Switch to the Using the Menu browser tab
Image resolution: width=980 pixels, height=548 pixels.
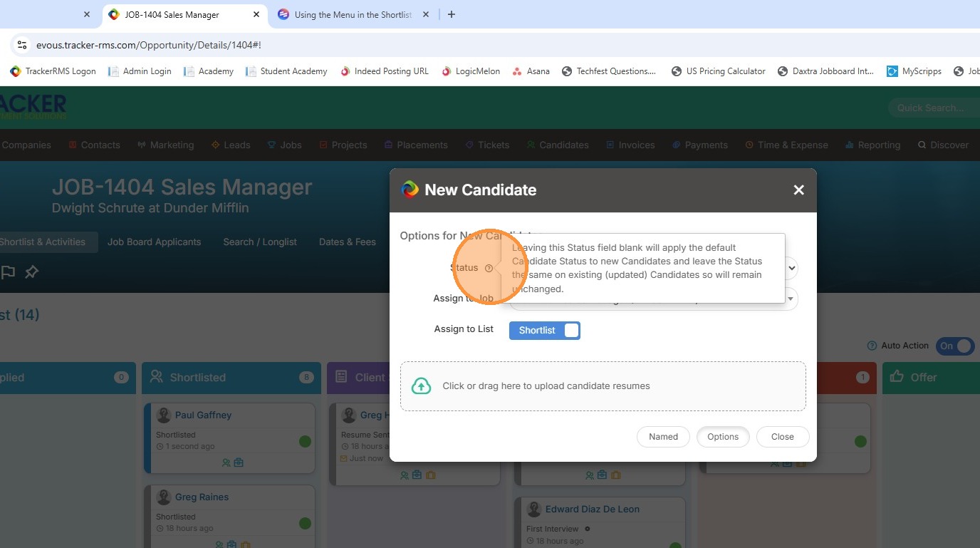(354, 14)
